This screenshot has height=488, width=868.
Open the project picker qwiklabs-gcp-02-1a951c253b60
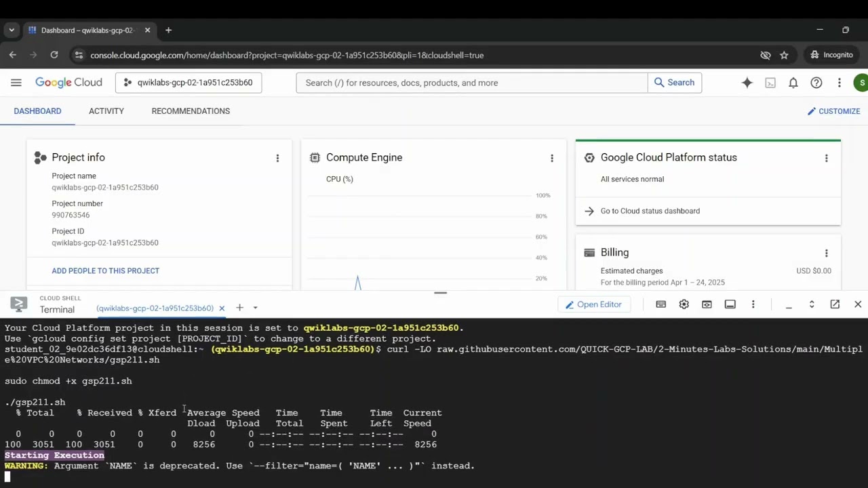189,83
